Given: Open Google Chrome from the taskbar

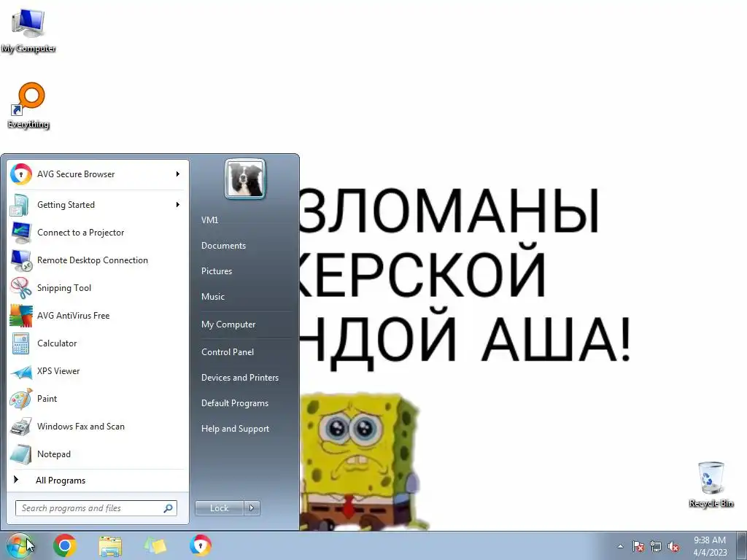Looking at the screenshot, I should 65,545.
